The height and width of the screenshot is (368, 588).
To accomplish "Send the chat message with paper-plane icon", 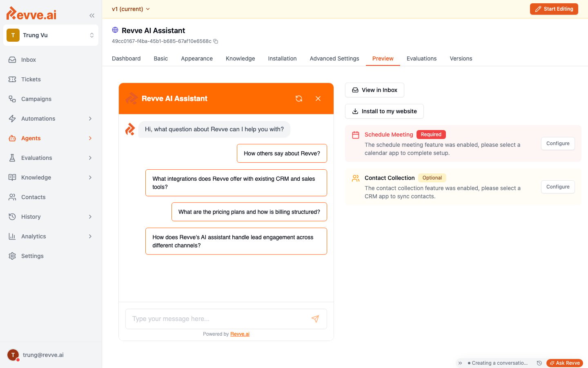I will point(315,319).
